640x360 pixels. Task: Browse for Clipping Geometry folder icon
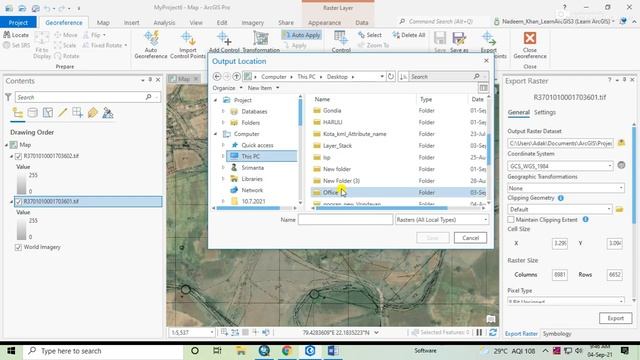(x=620, y=209)
